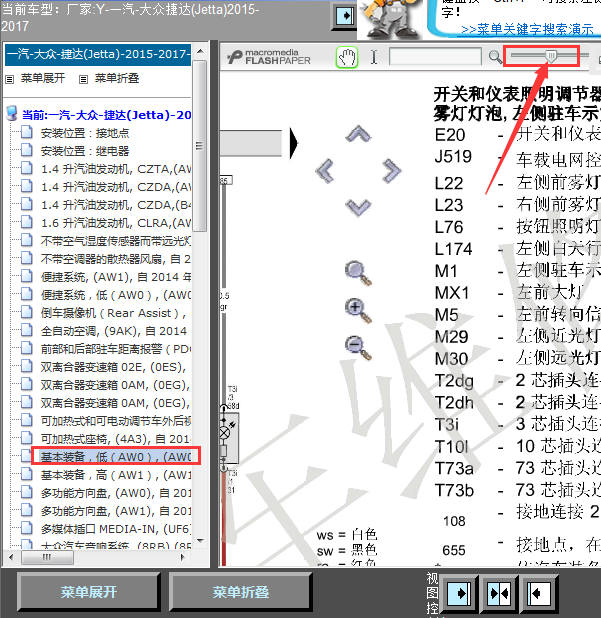Click document icon beside 安装位置：接地点
The width and height of the screenshot is (601, 618).
26,132
